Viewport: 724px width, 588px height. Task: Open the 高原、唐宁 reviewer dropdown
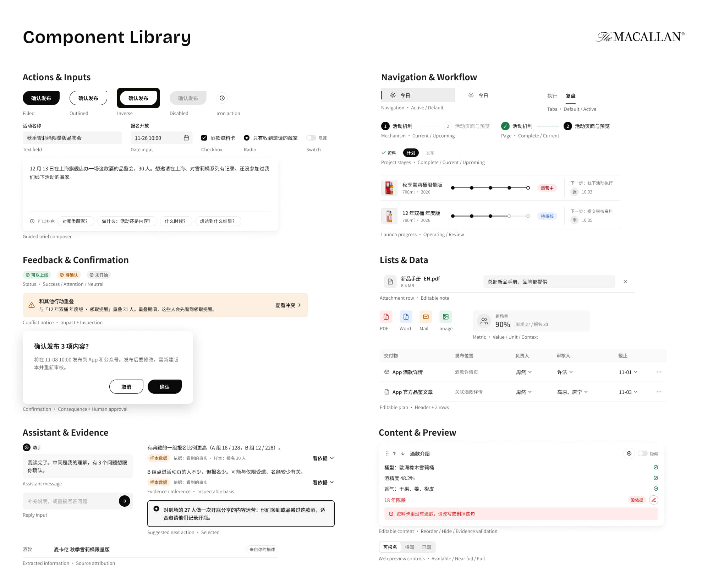(x=572, y=392)
